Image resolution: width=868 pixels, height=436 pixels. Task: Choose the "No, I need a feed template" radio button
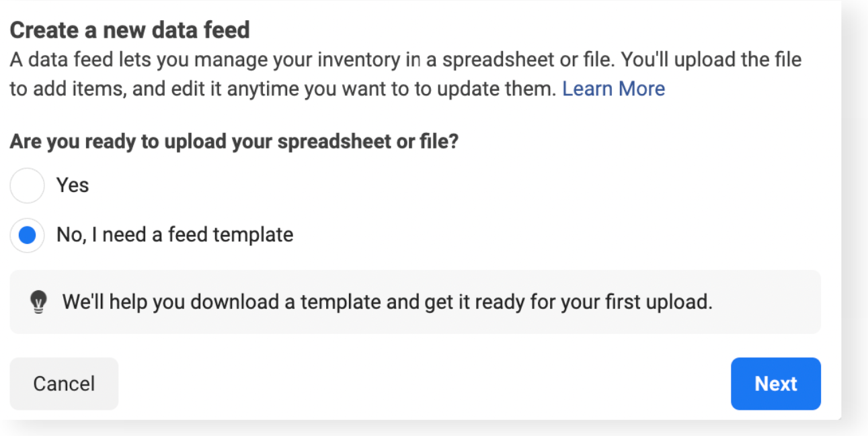[x=27, y=235]
